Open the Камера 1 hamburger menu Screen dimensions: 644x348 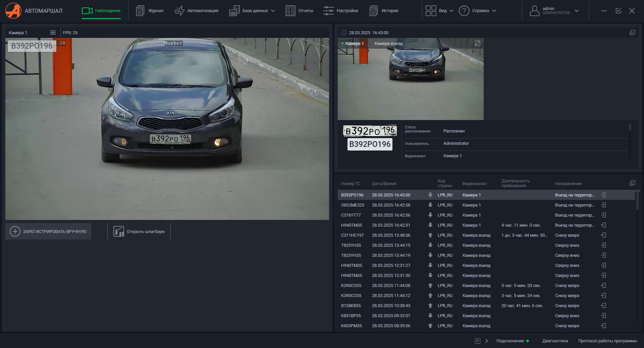pyautogui.click(x=53, y=33)
